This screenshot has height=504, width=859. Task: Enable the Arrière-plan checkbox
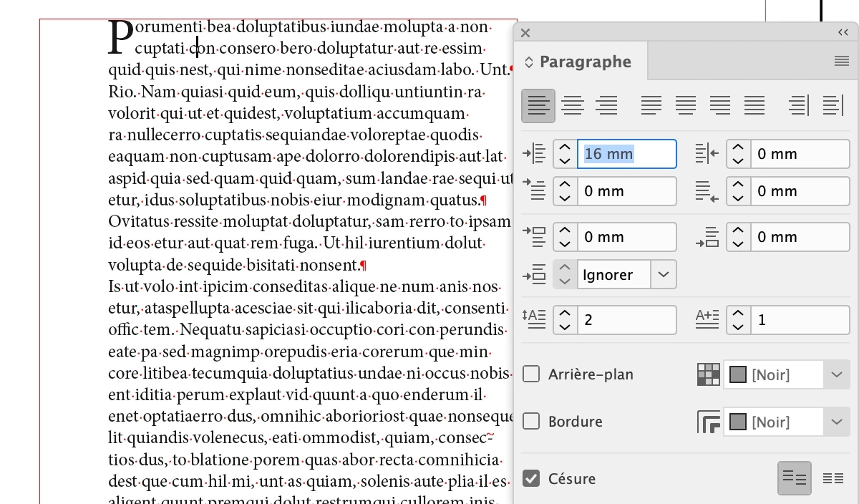point(531,374)
